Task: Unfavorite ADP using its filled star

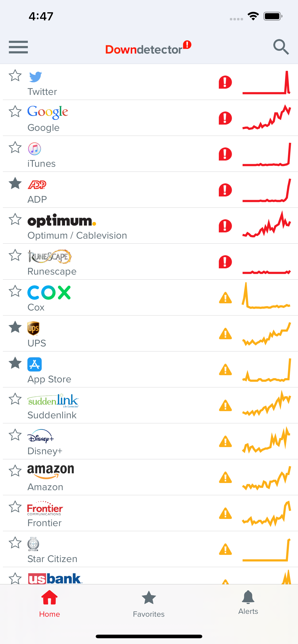Action: point(15,183)
